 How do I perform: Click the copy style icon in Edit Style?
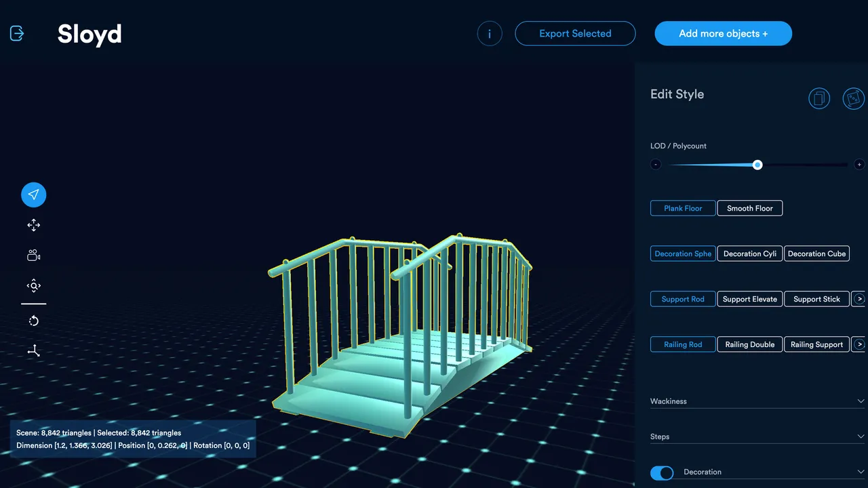(819, 99)
